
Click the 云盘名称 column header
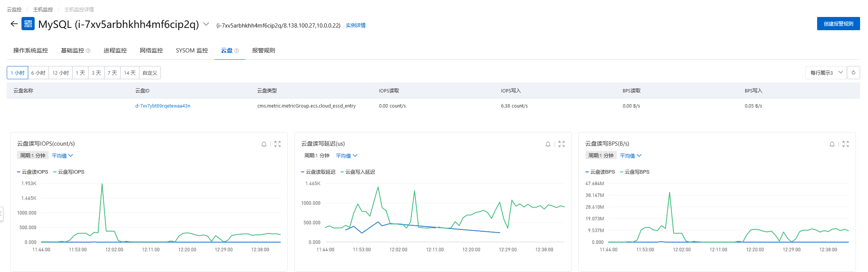[x=23, y=91]
